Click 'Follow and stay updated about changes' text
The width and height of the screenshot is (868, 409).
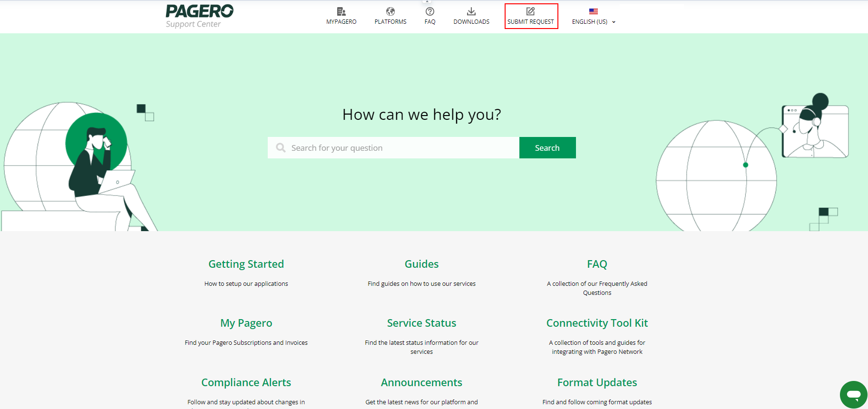coord(246,402)
